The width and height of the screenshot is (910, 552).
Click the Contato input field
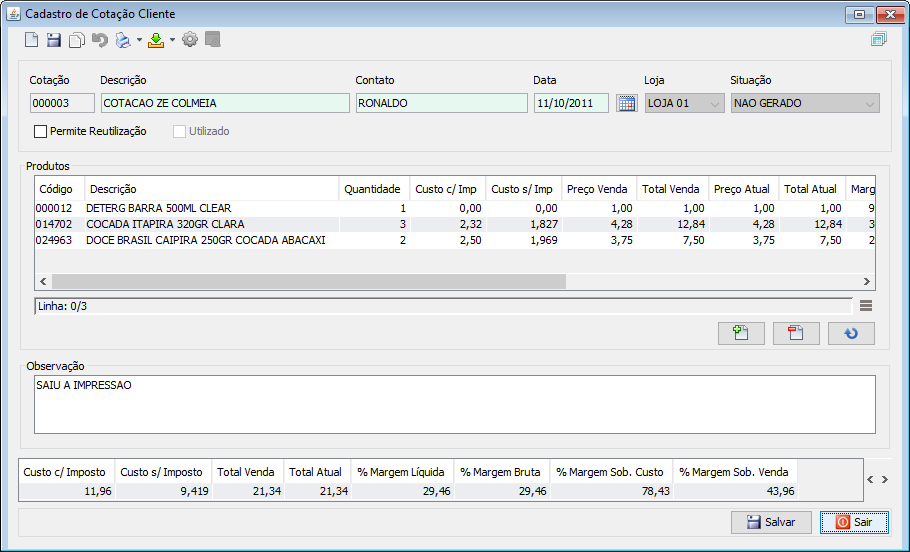[442, 103]
